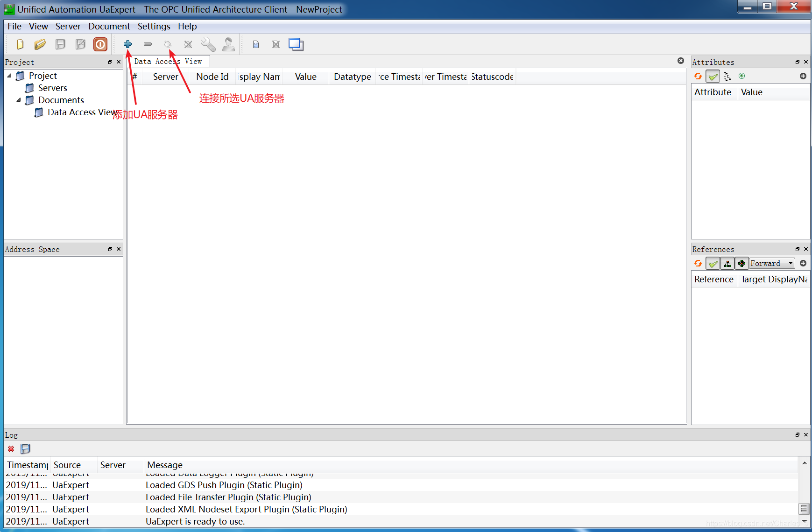Add server with blue plus icon

coord(127,44)
